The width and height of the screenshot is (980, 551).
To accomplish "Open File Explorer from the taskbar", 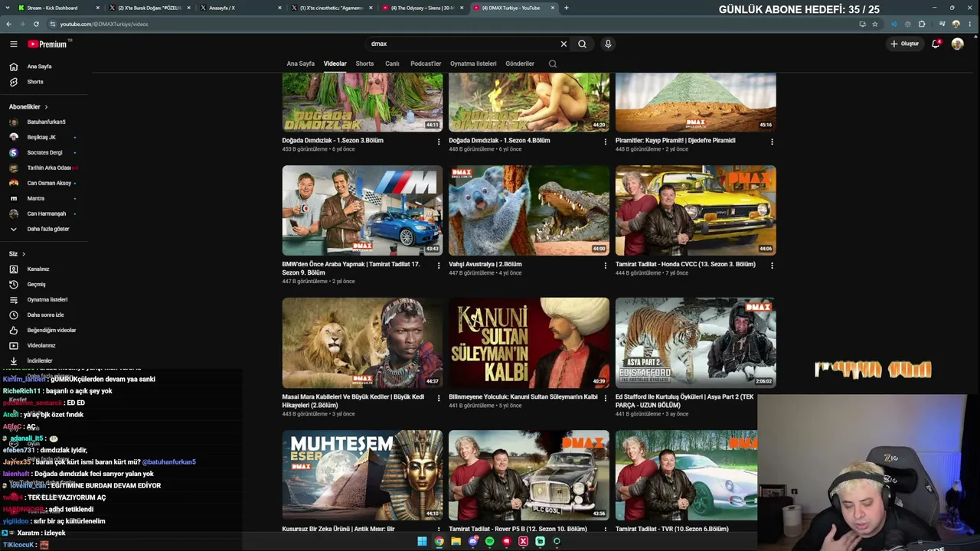I will (456, 542).
